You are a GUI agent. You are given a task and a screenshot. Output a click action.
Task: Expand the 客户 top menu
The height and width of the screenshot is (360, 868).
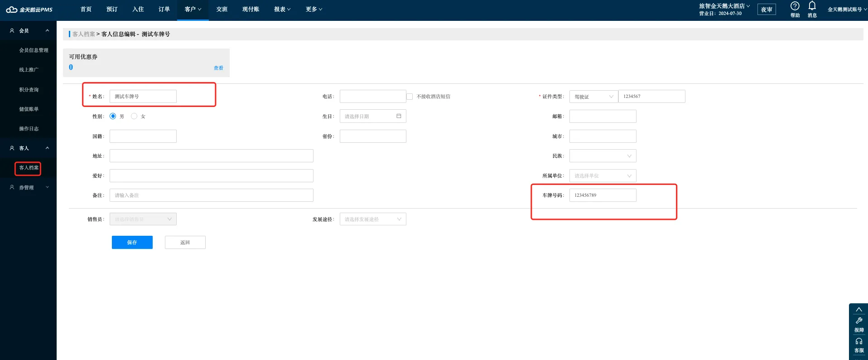(193, 9)
